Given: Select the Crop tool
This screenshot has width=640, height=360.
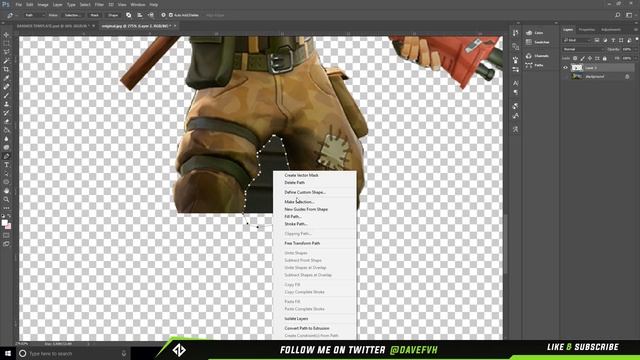Looking at the screenshot, I should pyautogui.click(x=7, y=69).
